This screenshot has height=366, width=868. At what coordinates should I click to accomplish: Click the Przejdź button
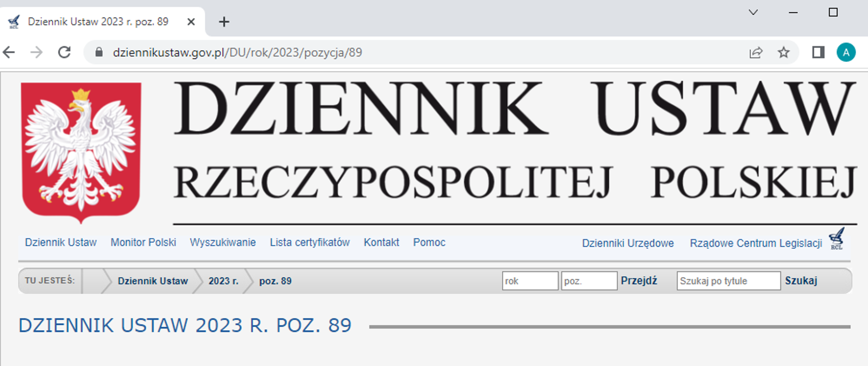(639, 281)
